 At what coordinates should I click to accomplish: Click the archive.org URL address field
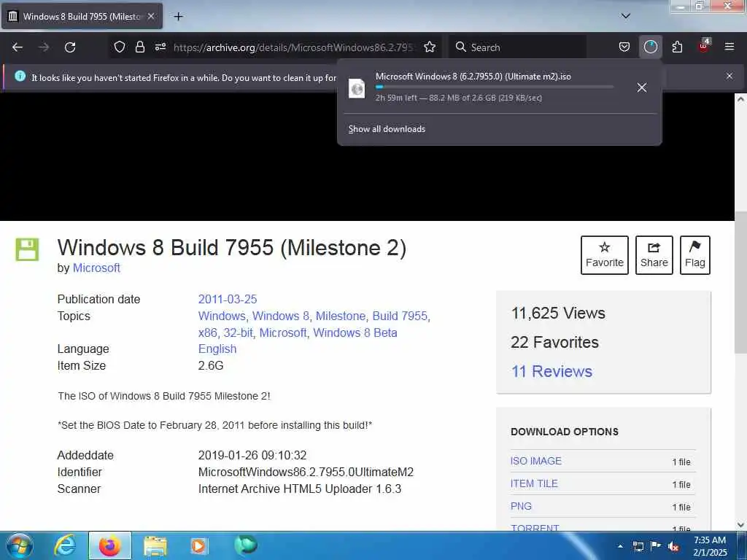pos(293,47)
